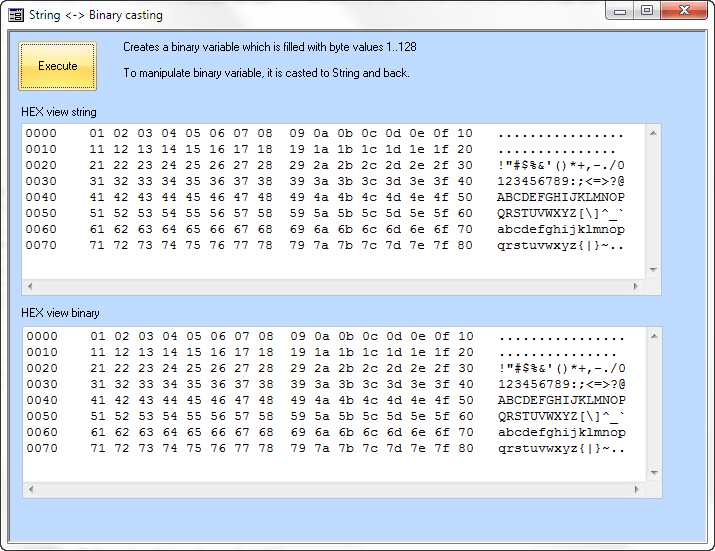Minimize the String Binary casting window
The width and height of the screenshot is (715, 551).
click(620, 10)
